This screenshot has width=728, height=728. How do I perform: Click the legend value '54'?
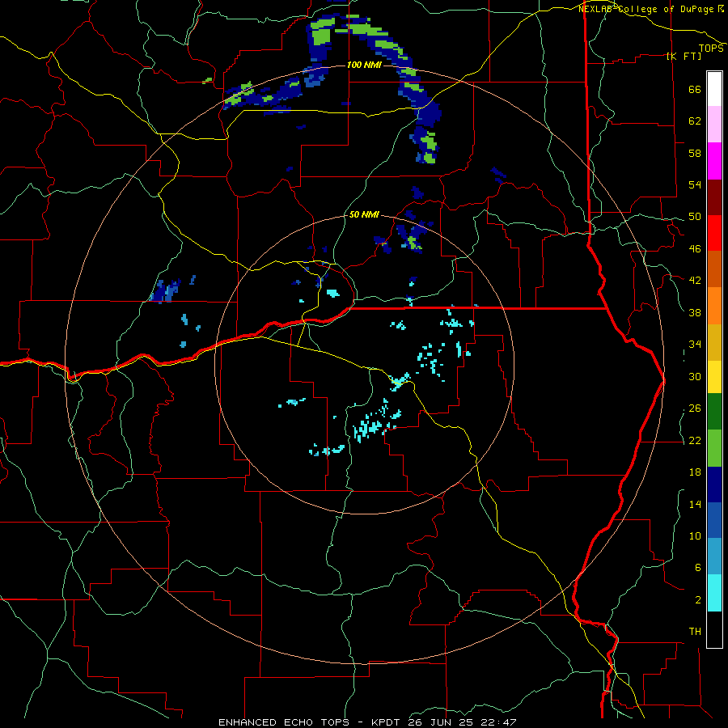point(695,185)
